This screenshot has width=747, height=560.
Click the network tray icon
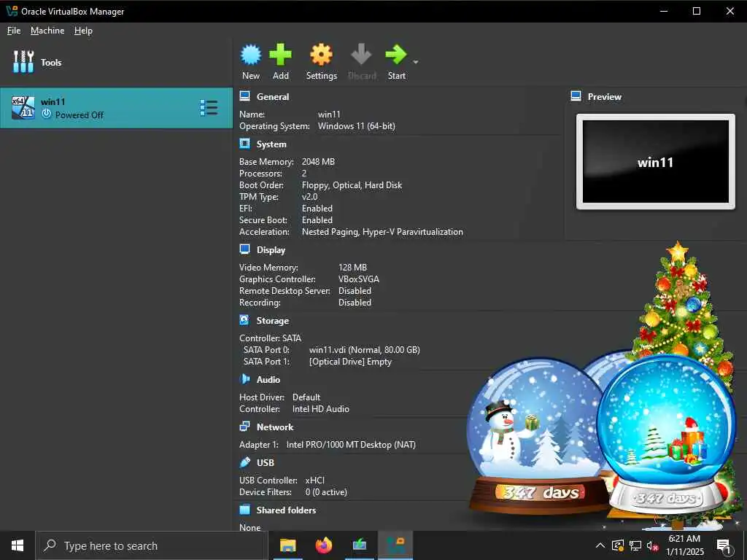(635, 545)
